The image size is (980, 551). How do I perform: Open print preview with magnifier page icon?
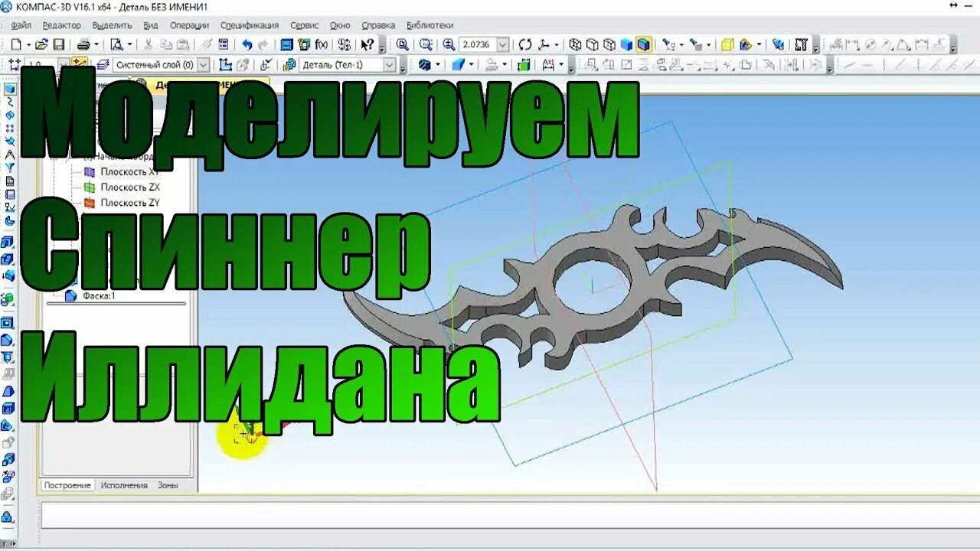[116, 44]
